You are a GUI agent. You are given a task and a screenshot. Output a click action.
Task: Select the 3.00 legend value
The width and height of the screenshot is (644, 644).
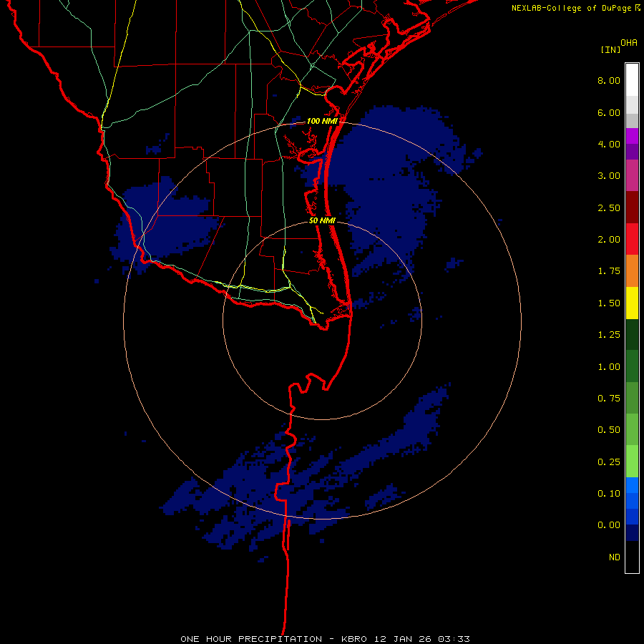[x=609, y=176]
